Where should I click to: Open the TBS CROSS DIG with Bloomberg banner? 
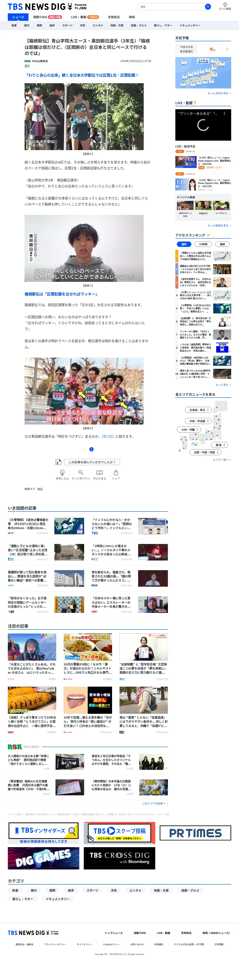click(x=119, y=858)
